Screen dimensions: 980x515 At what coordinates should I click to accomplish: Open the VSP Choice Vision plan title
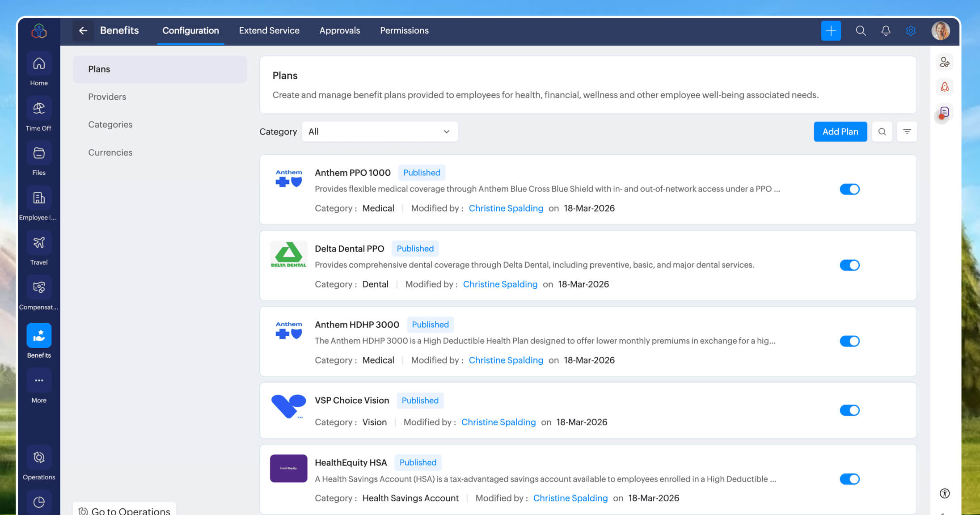tap(352, 401)
